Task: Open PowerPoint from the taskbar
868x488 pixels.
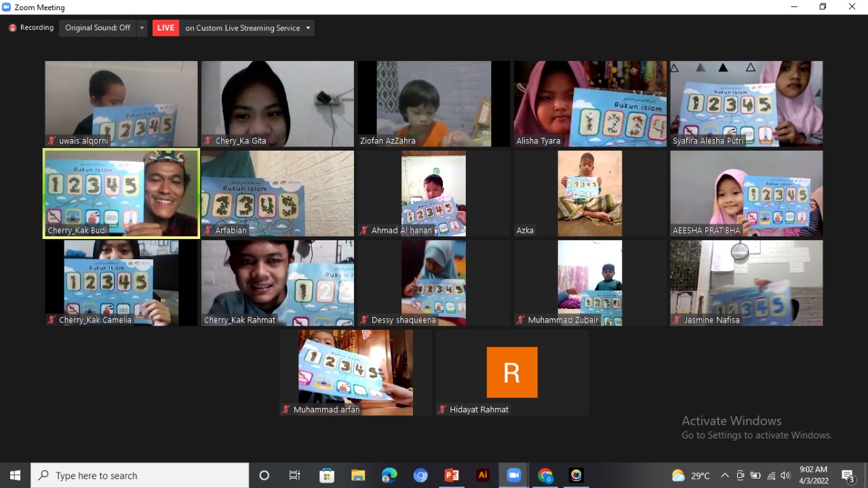Action: (452, 475)
